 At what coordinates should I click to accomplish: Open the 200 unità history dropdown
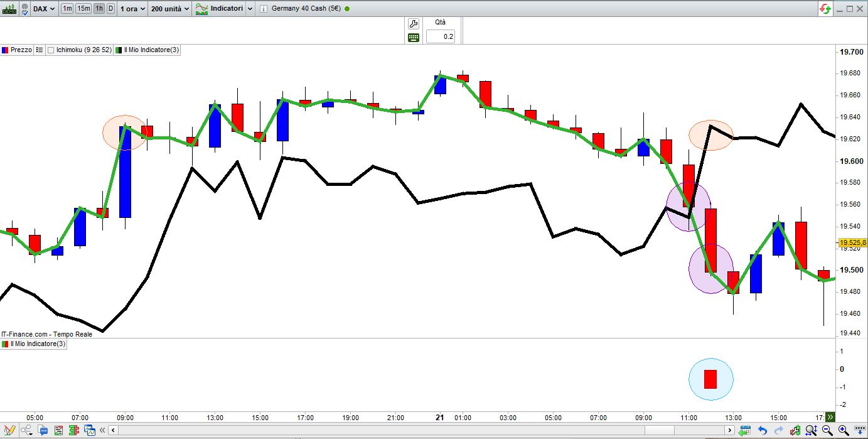click(170, 9)
